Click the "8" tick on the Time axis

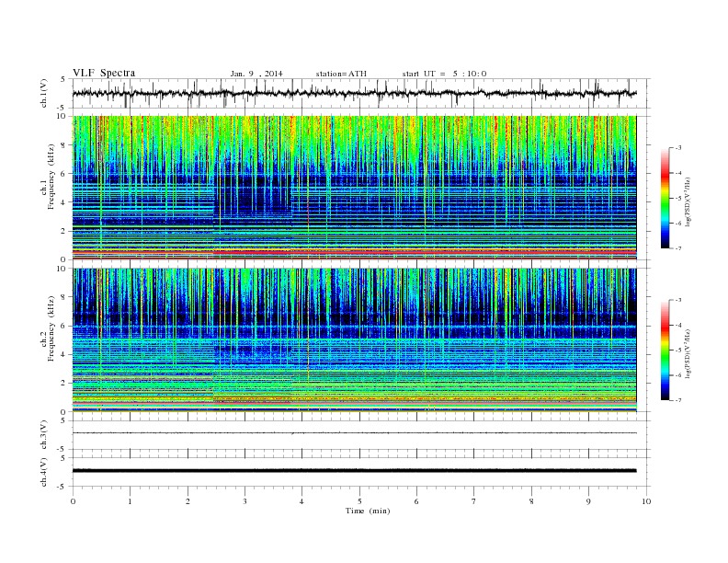[531, 501]
